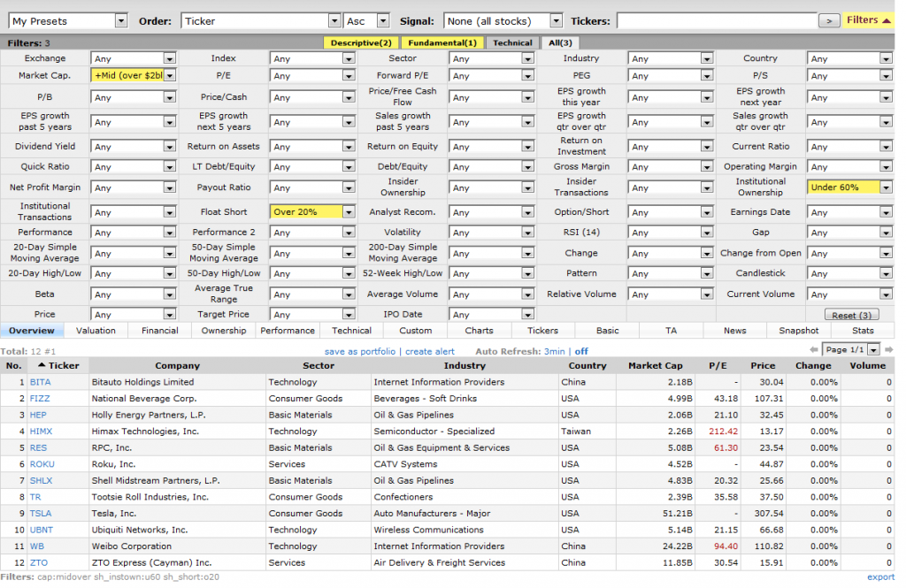Viewport: 906px width, 588px height.
Task: Expand the Institutional Ownership filter dropdown
Action: click(849, 187)
